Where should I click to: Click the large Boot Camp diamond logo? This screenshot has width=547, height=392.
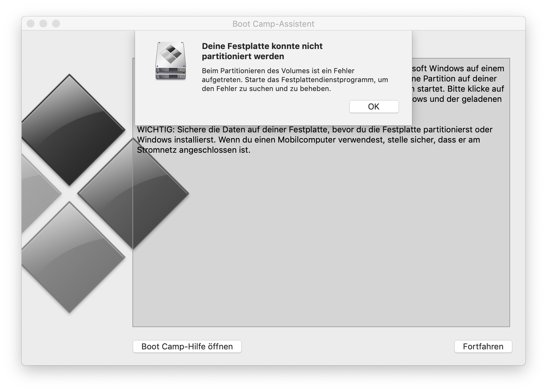[x=105, y=193]
